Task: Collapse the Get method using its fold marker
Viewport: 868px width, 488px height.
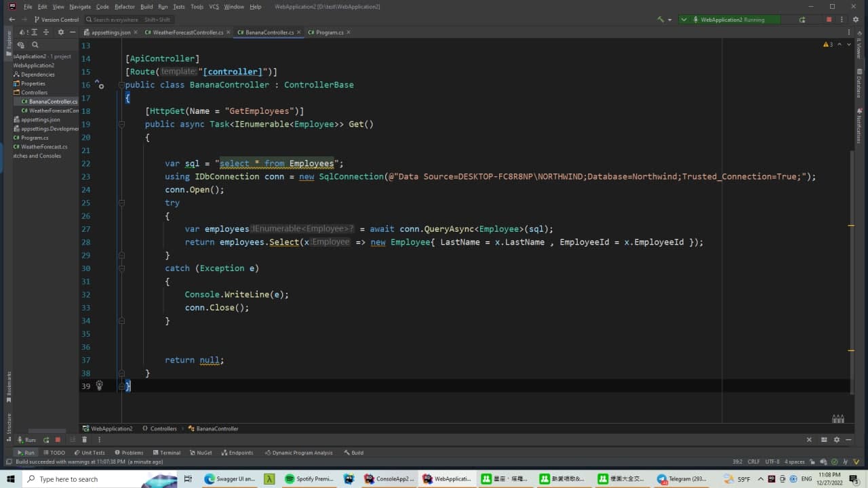Action: 121,125
